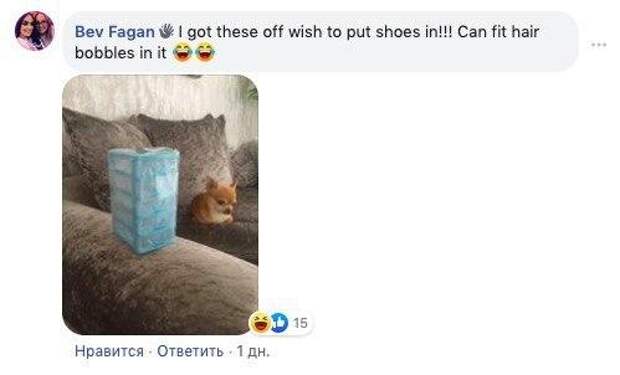This screenshot has width=620, height=375.
Task: Show who reacted via the 15 count
Action: tap(301, 323)
